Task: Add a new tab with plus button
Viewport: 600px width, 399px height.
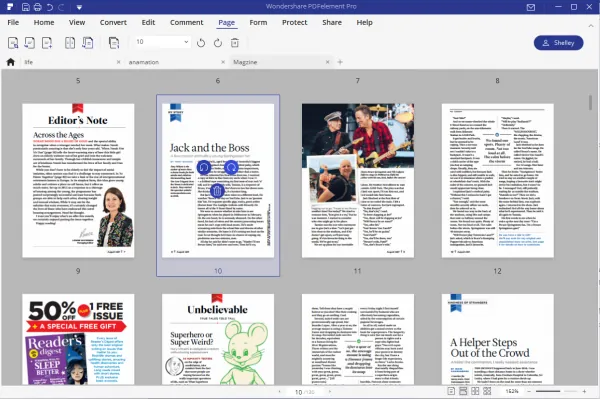Action: tap(340, 62)
